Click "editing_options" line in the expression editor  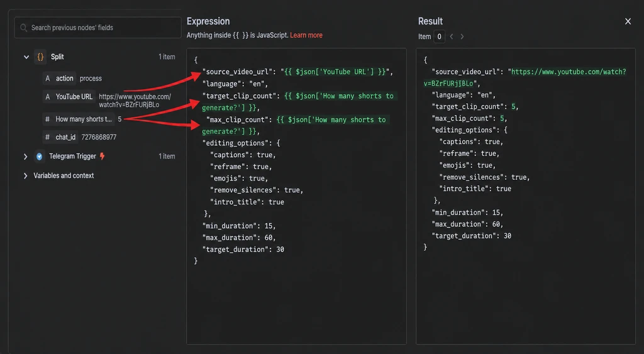click(241, 143)
